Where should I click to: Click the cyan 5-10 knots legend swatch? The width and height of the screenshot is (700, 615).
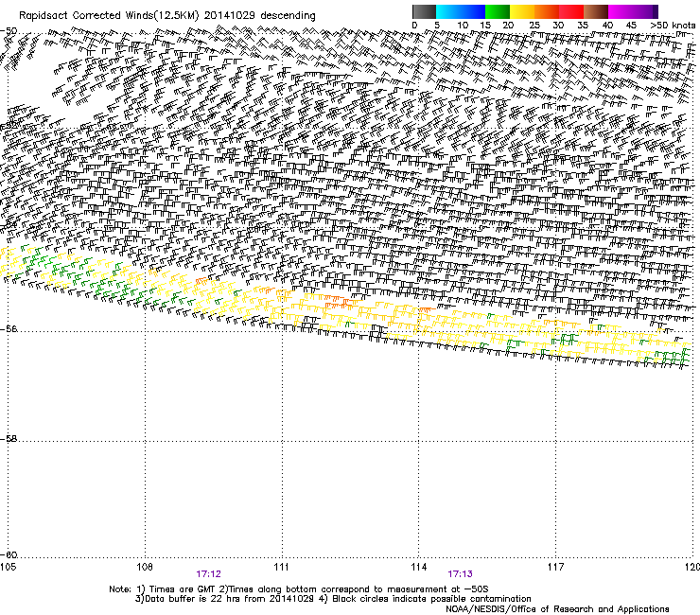pyautogui.click(x=448, y=11)
